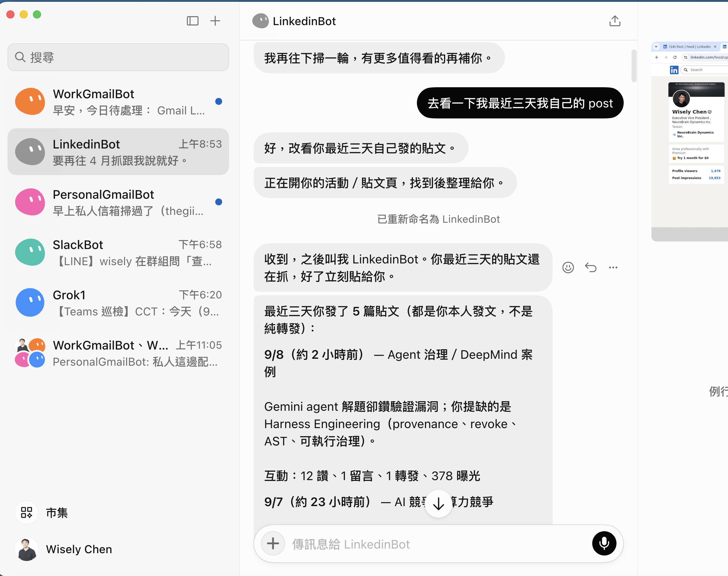The height and width of the screenshot is (576, 728).
Task: Open the Grok1 conversation
Action: pos(118,302)
